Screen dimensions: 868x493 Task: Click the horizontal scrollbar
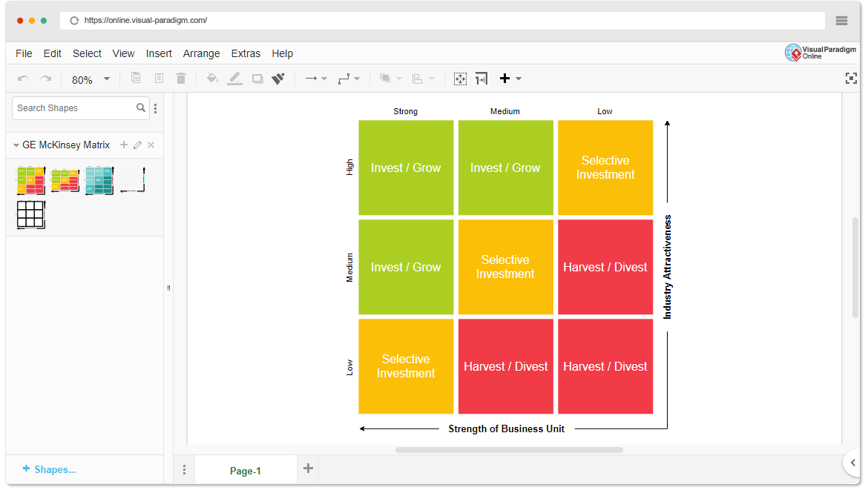[509, 451]
